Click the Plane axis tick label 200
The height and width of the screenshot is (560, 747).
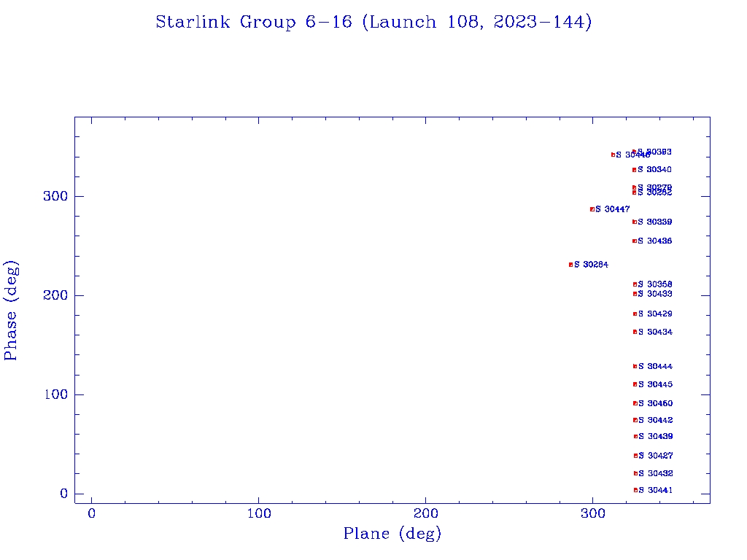point(425,513)
